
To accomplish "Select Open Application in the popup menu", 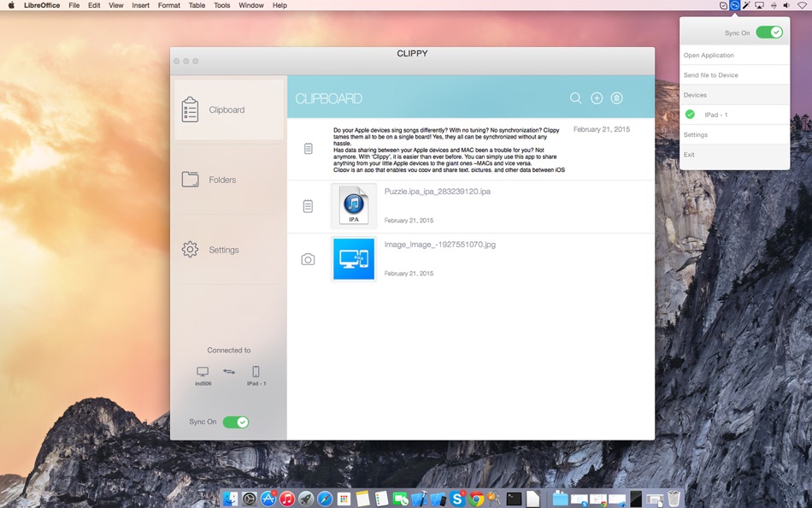I will coord(734,55).
